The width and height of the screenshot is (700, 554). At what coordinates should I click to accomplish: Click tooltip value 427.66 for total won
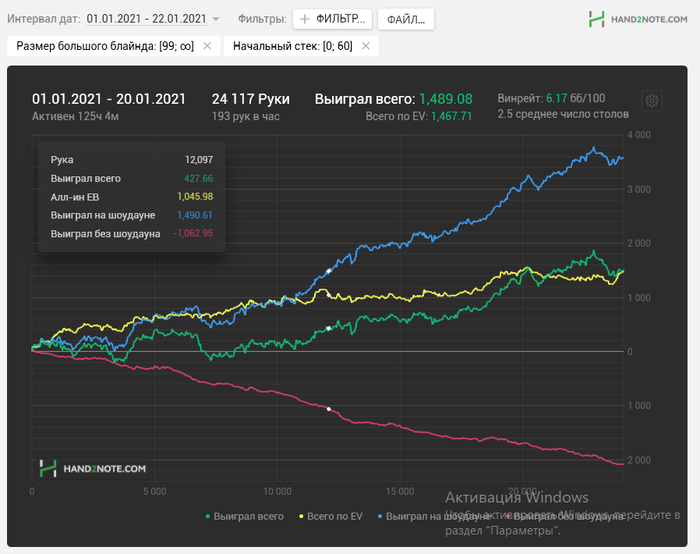(x=199, y=179)
